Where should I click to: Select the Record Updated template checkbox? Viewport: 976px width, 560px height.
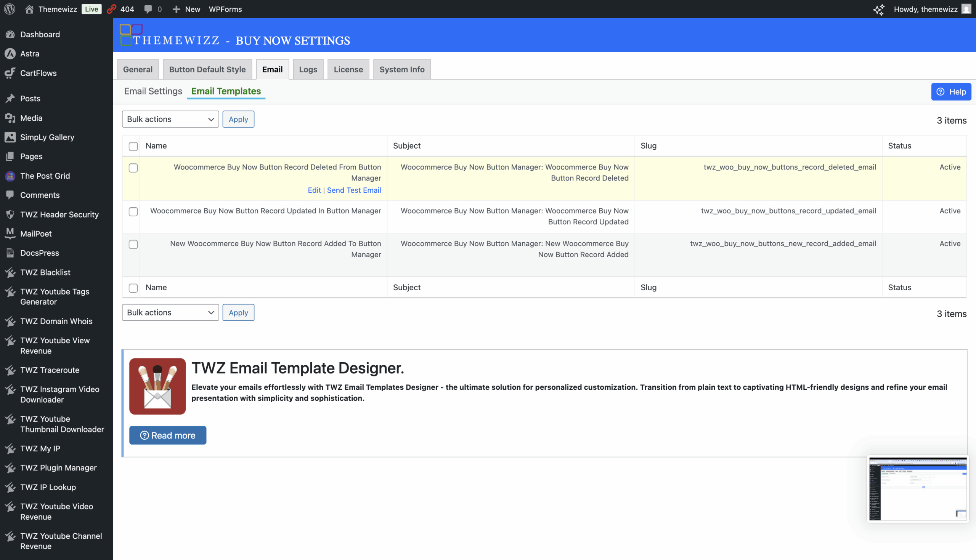click(x=133, y=211)
